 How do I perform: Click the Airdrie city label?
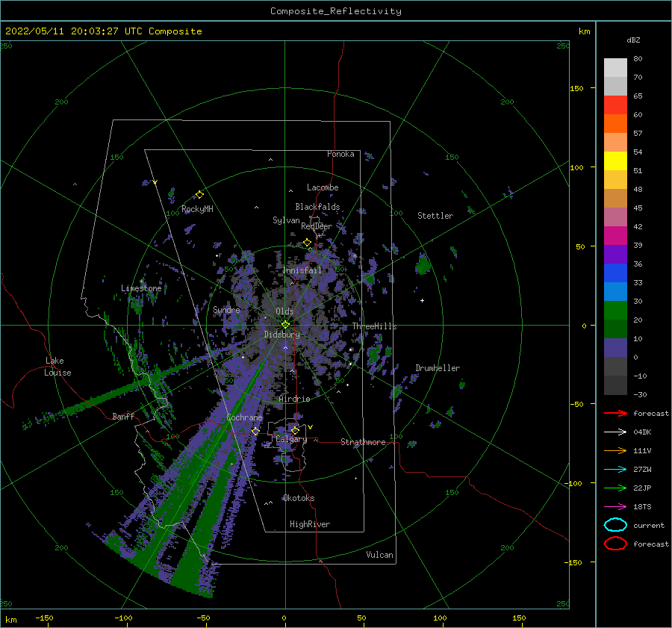pos(294,399)
